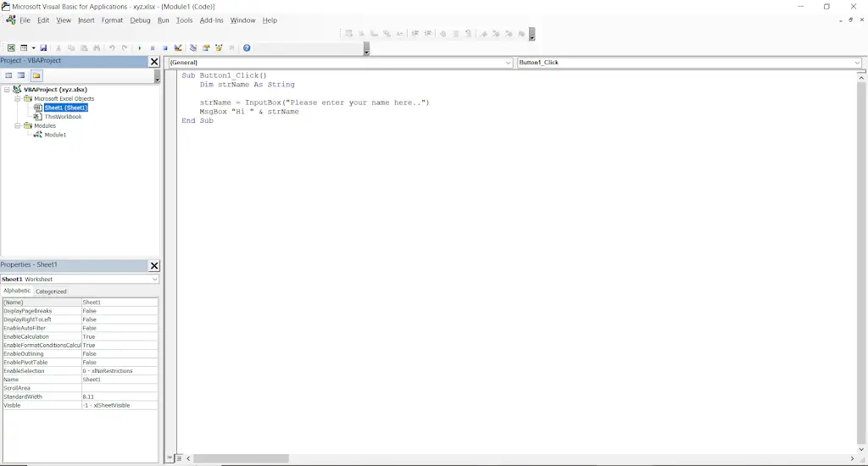Open the File menu

(25, 20)
